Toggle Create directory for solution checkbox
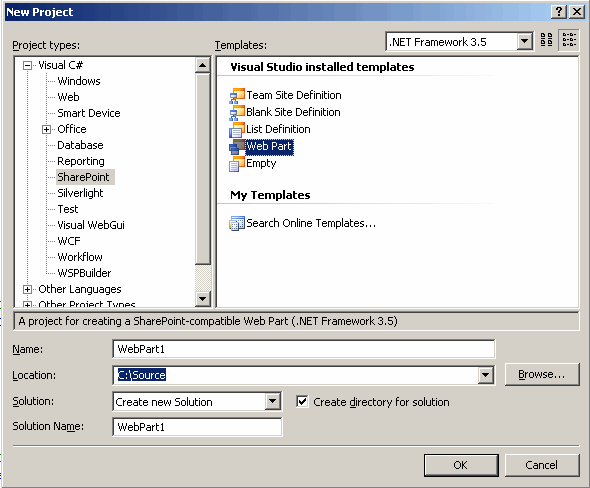The image size is (590, 488). point(302,401)
